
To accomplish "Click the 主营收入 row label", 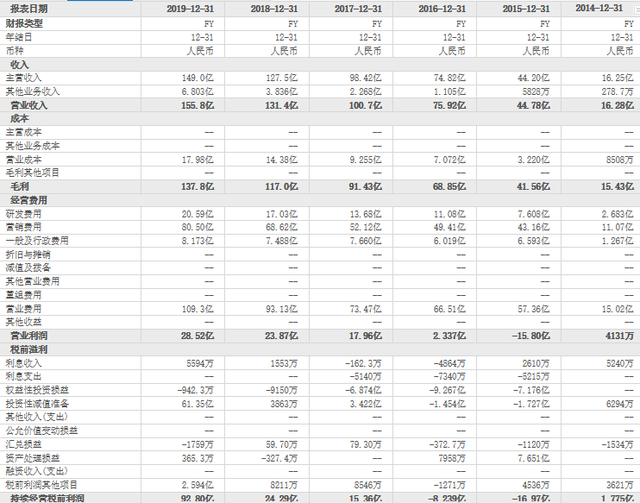I will tap(24, 78).
